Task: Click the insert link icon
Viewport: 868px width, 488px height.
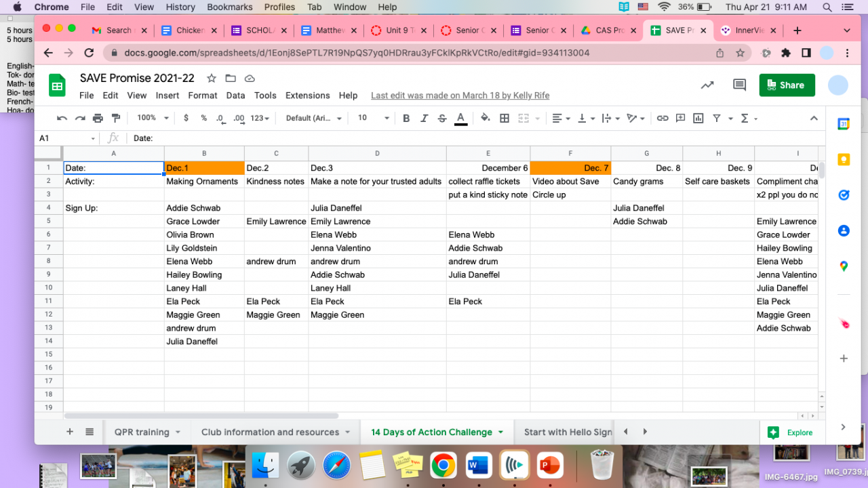Action: (x=663, y=118)
